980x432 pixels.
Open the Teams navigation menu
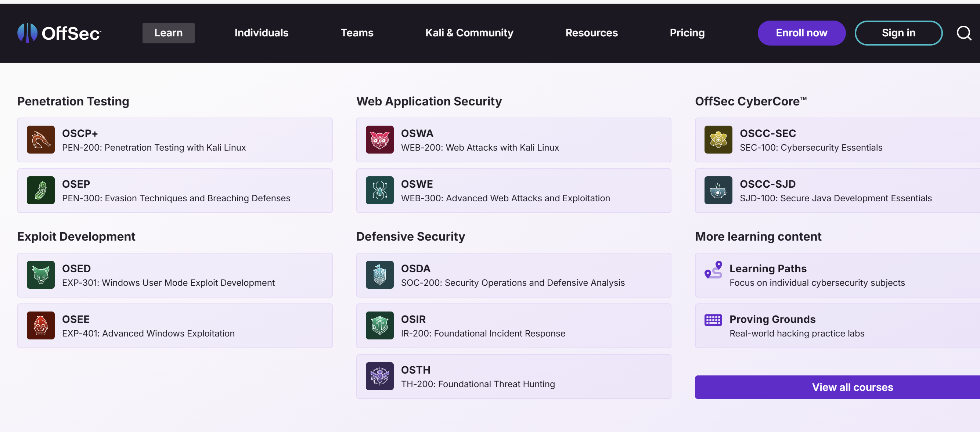point(356,33)
